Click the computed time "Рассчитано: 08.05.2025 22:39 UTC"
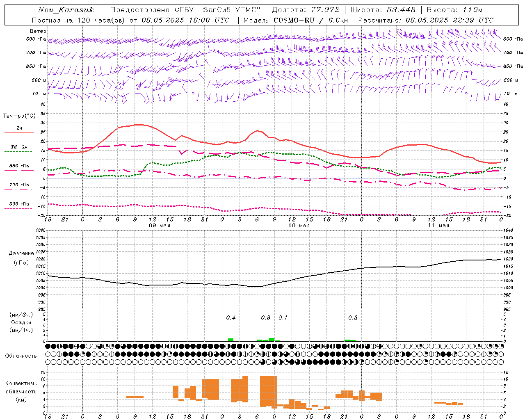This screenshot has height=420, width=525. click(426, 20)
